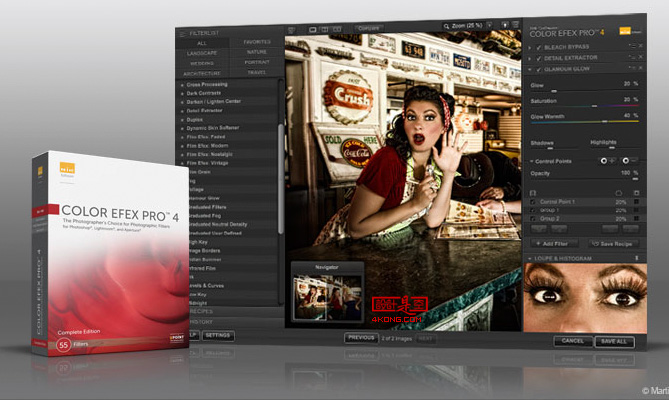Uncheck the Bleach Bypass filter
The height and width of the screenshot is (400, 669).
(539, 47)
